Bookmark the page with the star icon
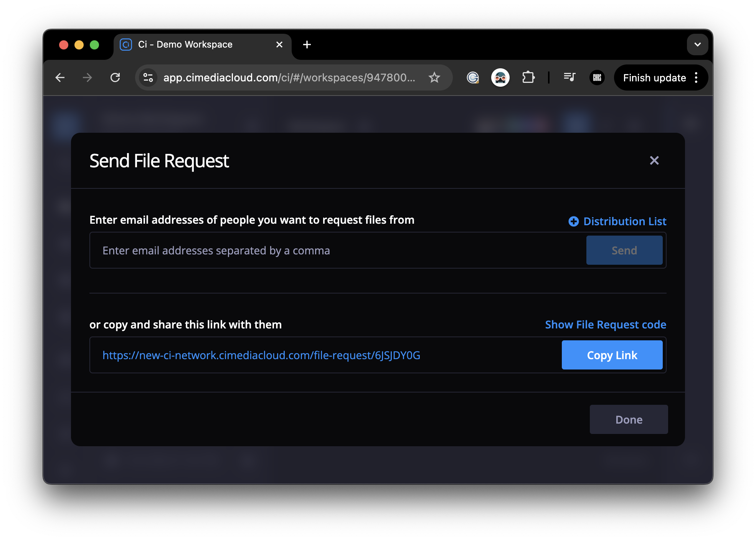Image resolution: width=756 pixels, height=541 pixels. pyautogui.click(x=434, y=78)
